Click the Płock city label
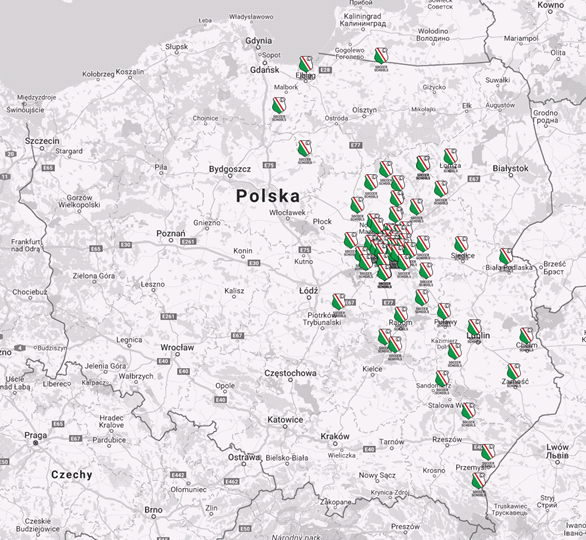 pos(322,221)
